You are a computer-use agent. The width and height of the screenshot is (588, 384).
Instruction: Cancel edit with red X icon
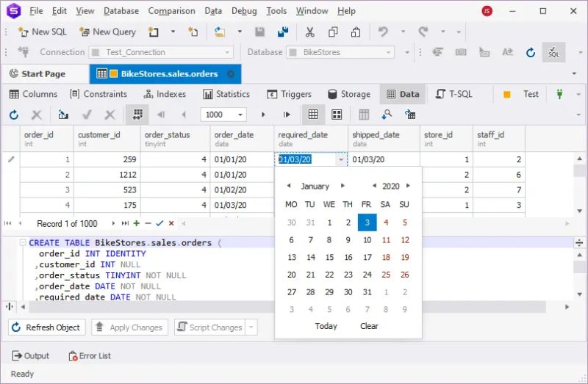click(171, 223)
